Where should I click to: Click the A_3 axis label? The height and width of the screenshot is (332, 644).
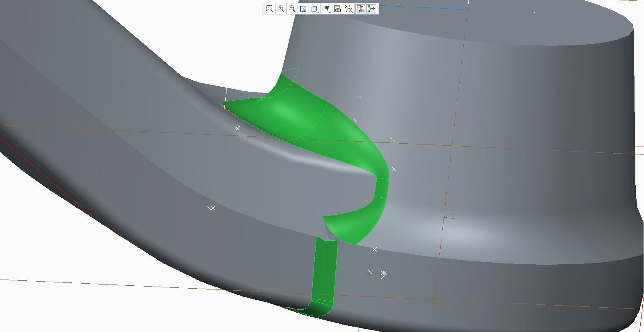pyautogui.click(x=449, y=216)
